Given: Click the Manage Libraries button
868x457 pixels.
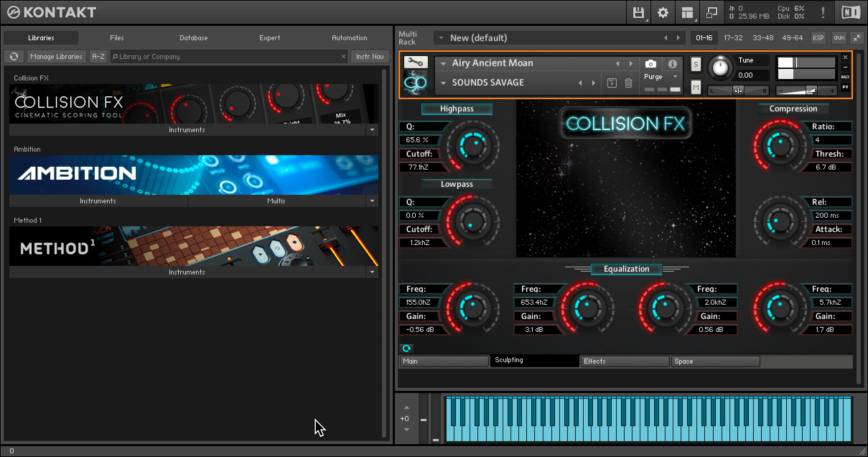Looking at the screenshot, I should [x=56, y=56].
